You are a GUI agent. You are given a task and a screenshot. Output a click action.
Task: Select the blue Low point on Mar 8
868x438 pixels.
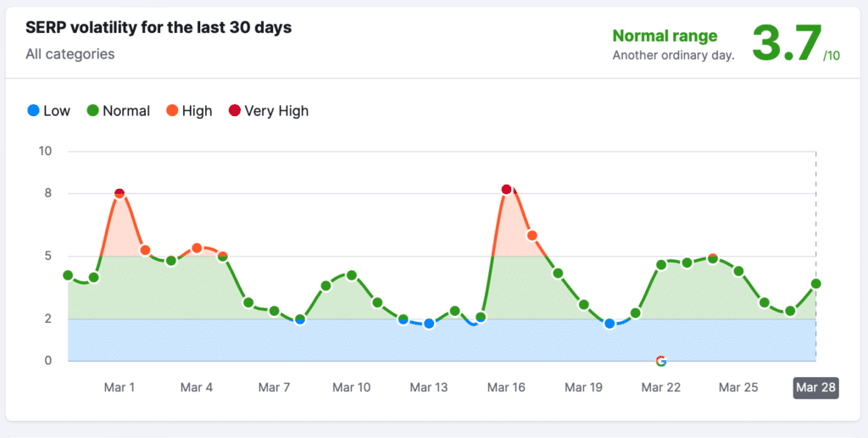[x=300, y=319]
